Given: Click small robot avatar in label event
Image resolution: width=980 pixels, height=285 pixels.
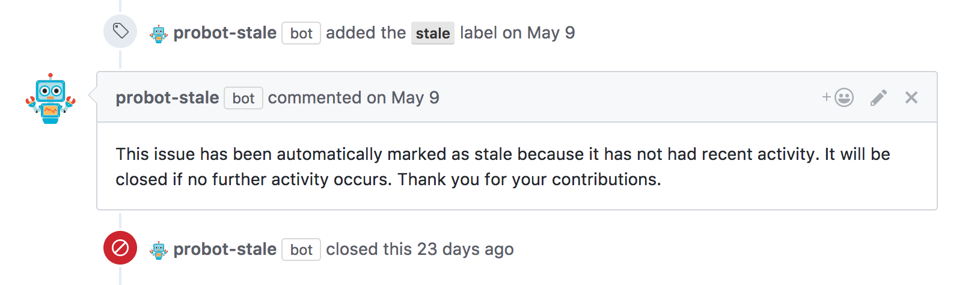Looking at the screenshot, I should 159,34.
